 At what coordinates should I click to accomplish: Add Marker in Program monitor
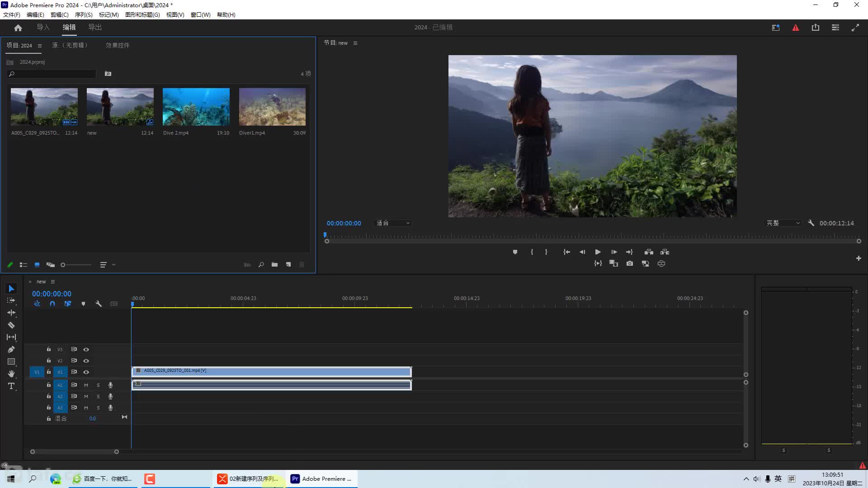(515, 252)
